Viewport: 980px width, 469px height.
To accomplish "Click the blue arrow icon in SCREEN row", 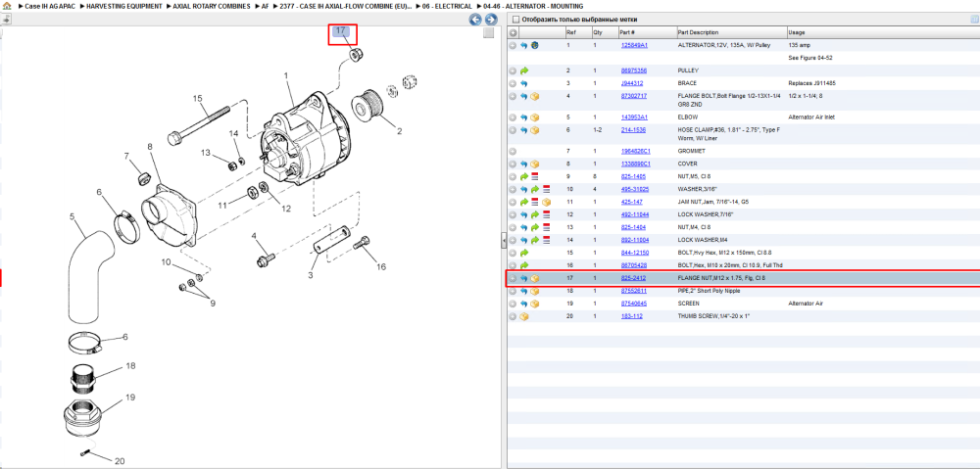I will tap(523, 304).
